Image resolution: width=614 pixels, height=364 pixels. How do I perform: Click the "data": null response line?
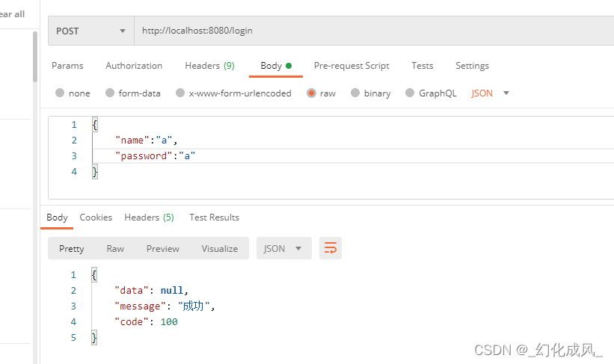(152, 291)
